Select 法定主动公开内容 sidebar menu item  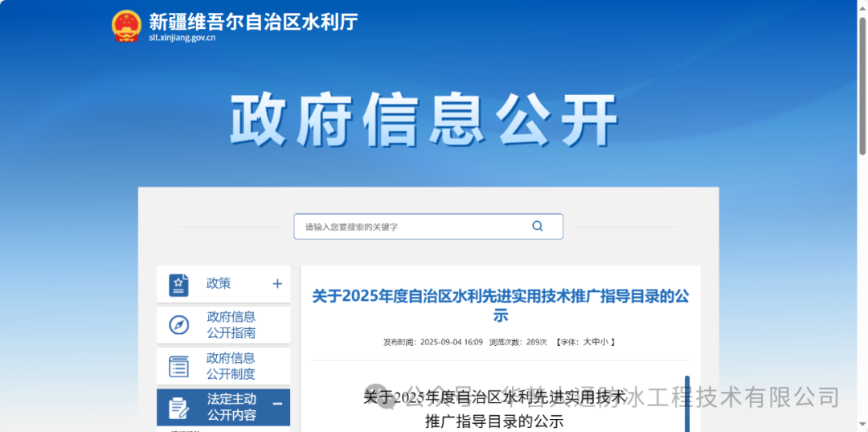point(231,407)
